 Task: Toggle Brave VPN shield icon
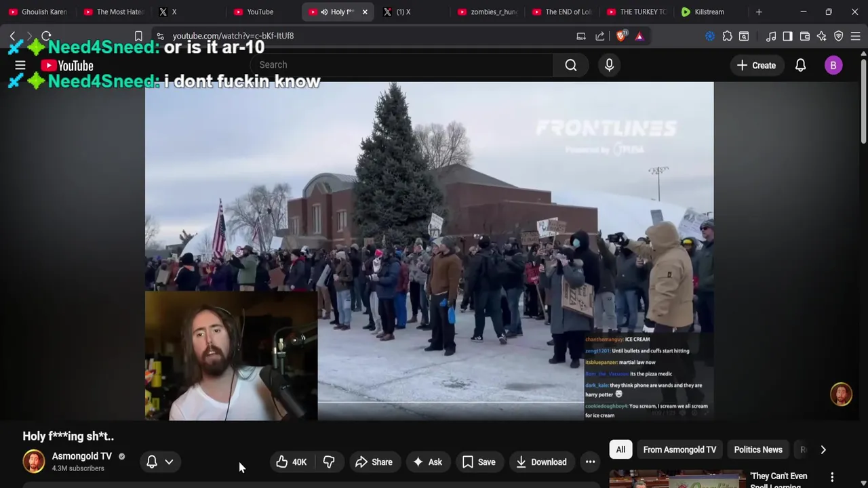coord(839,36)
